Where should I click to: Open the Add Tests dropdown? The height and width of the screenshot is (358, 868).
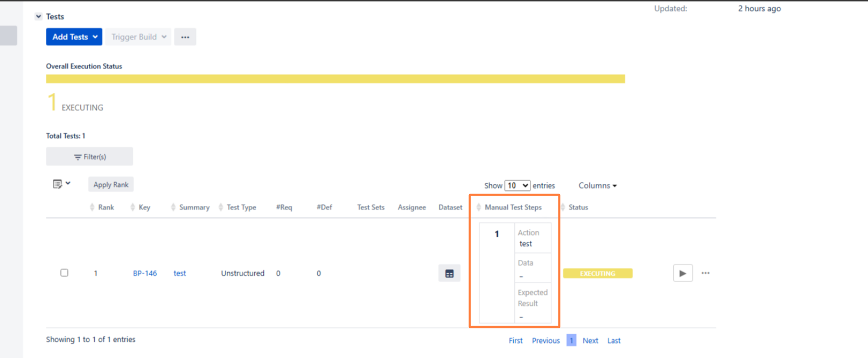click(74, 37)
